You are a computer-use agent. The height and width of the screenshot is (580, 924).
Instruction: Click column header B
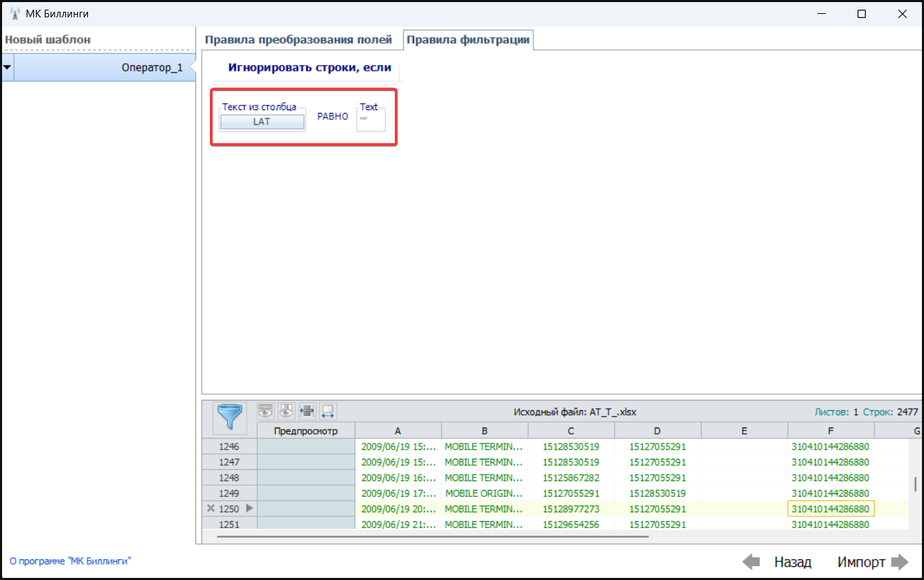[x=485, y=431]
